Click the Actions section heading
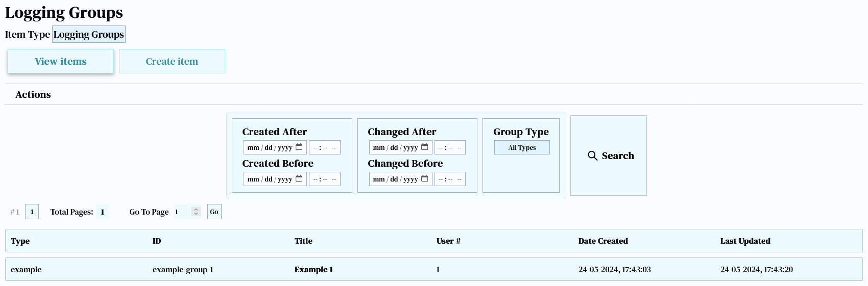 (x=33, y=94)
